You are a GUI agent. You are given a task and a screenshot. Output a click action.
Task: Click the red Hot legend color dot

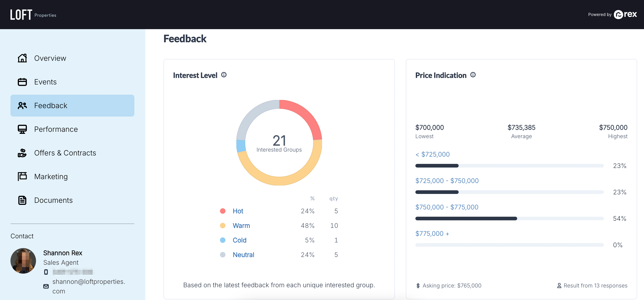(x=222, y=211)
